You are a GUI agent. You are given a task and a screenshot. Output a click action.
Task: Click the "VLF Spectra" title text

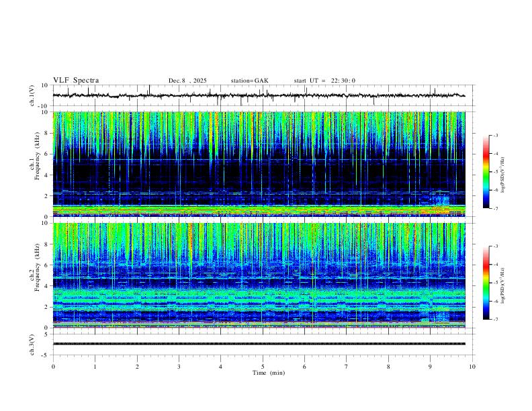pyautogui.click(x=76, y=81)
